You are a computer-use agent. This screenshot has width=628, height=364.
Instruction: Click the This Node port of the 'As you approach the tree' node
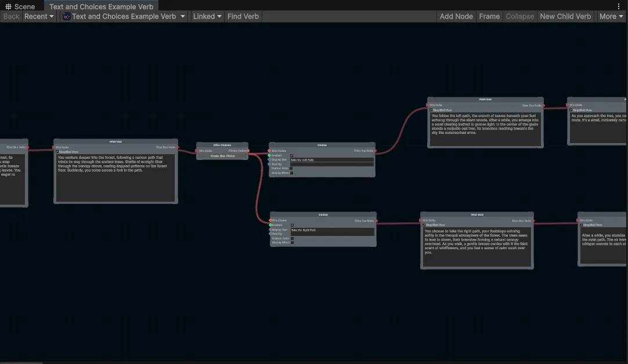tap(568, 105)
